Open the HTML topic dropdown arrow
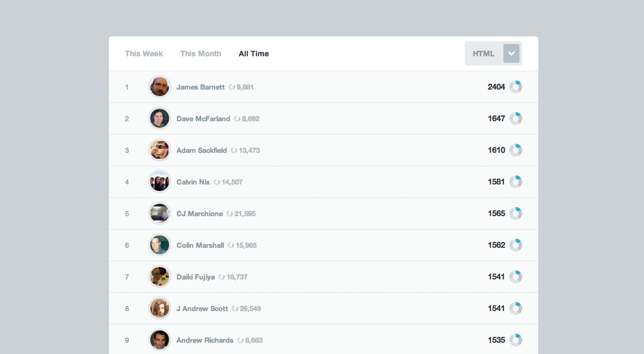This screenshot has height=354, width=644. click(511, 54)
